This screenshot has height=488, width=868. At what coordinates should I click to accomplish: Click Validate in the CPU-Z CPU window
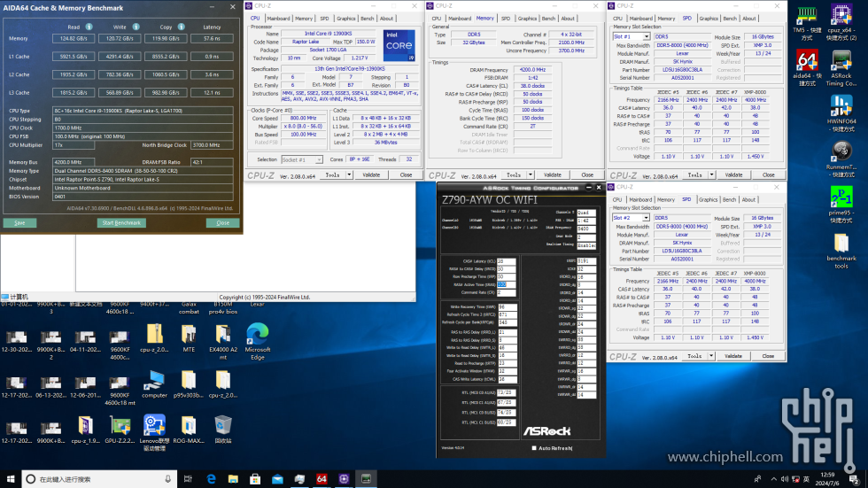point(371,174)
